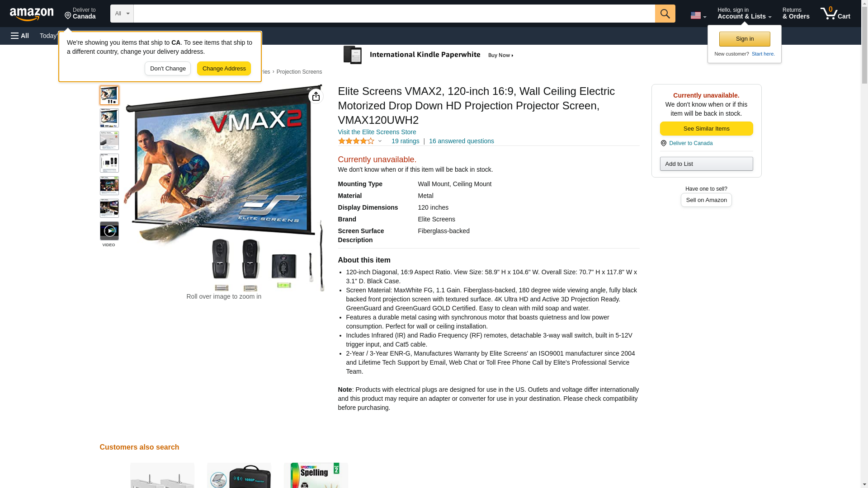Play the product video thumbnail
This screenshot has width=868, height=488.
coord(109,231)
